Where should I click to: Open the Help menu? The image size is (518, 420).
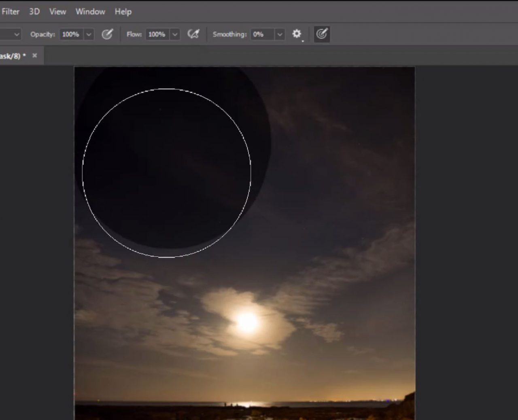(123, 11)
